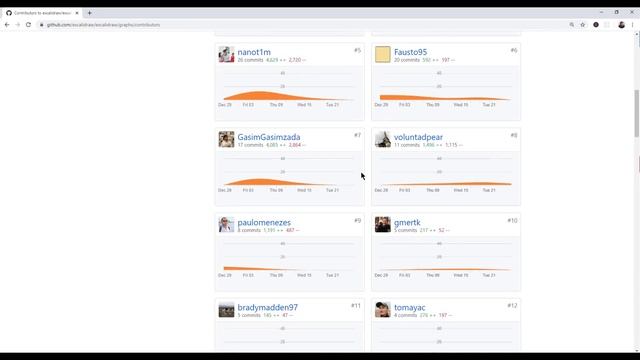View nanot1m's commits count link

[x=250, y=60]
